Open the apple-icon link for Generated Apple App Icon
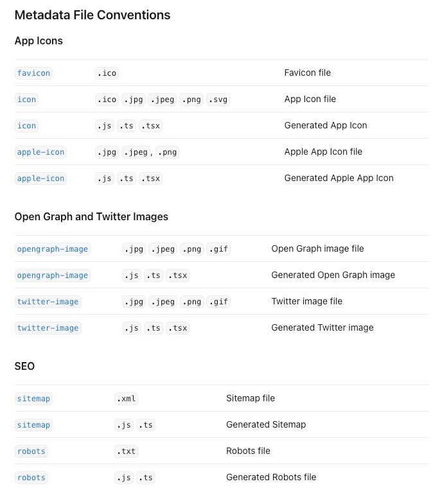The image size is (433, 504). coord(40,178)
